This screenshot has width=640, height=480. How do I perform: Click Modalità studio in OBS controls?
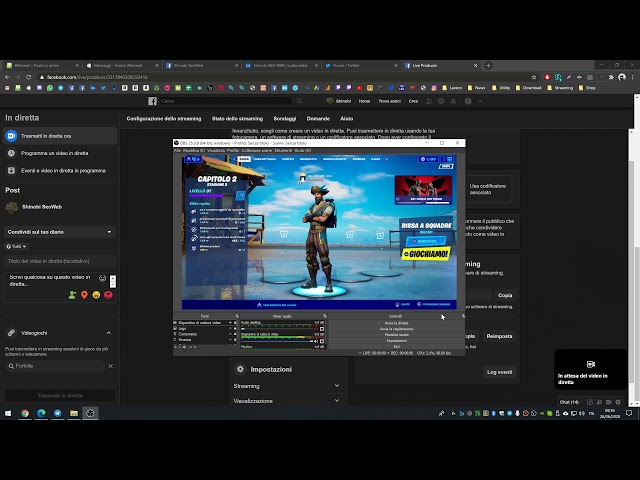pyautogui.click(x=396, y=335)
